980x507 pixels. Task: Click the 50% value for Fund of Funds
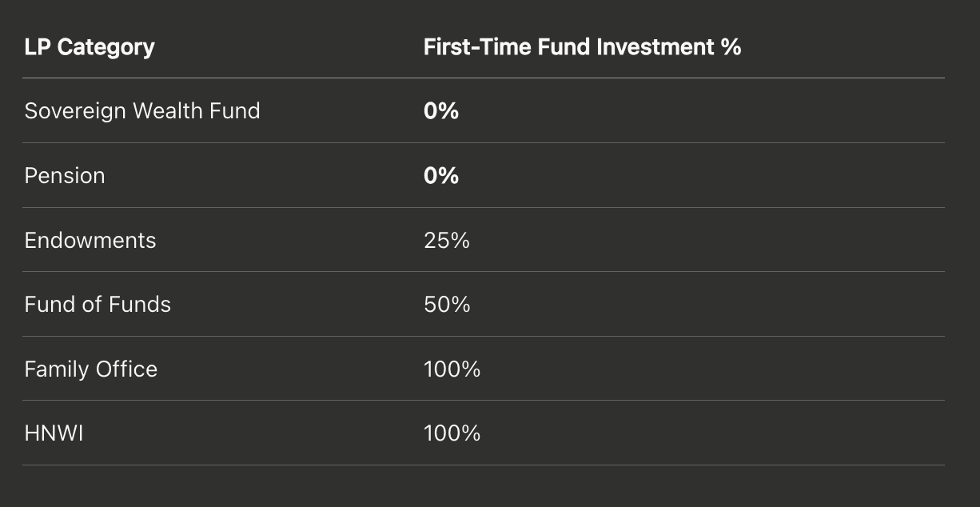pyautogui.click(x=447, y=304)
